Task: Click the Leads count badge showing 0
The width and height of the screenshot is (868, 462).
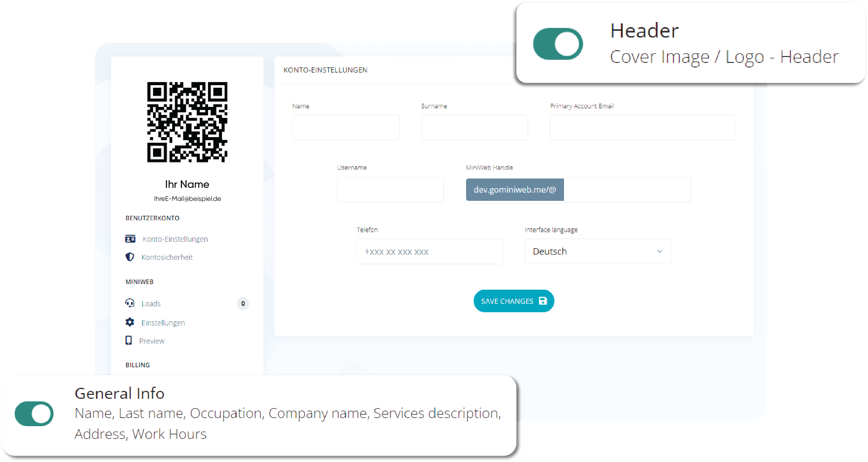Action: [243, 303]
